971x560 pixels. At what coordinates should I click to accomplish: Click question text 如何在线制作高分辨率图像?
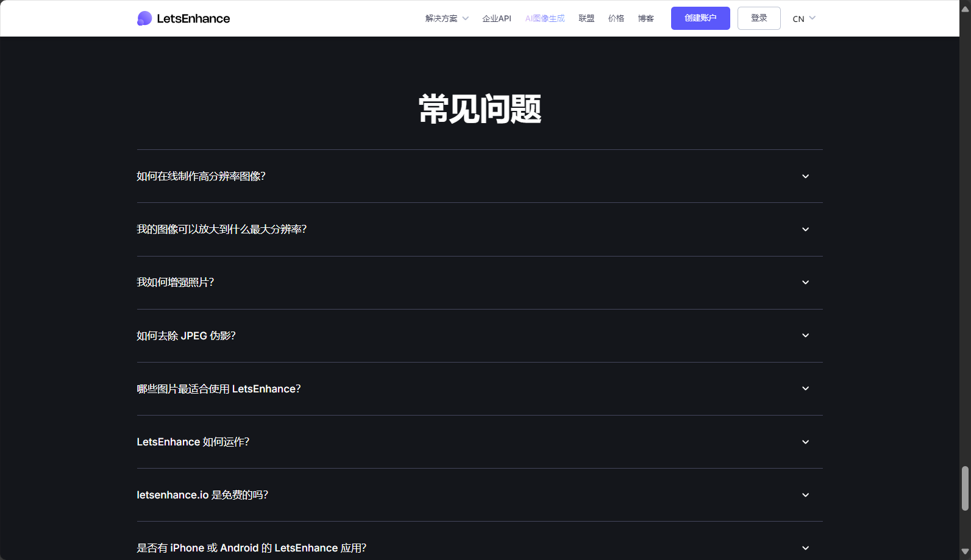pyautogui.click(x=201, y=176)
